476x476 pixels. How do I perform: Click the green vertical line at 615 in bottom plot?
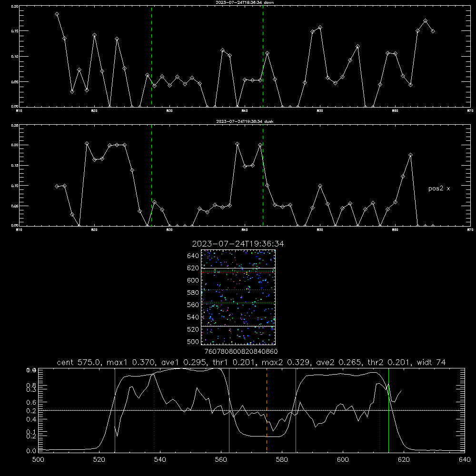coord(388,410)
